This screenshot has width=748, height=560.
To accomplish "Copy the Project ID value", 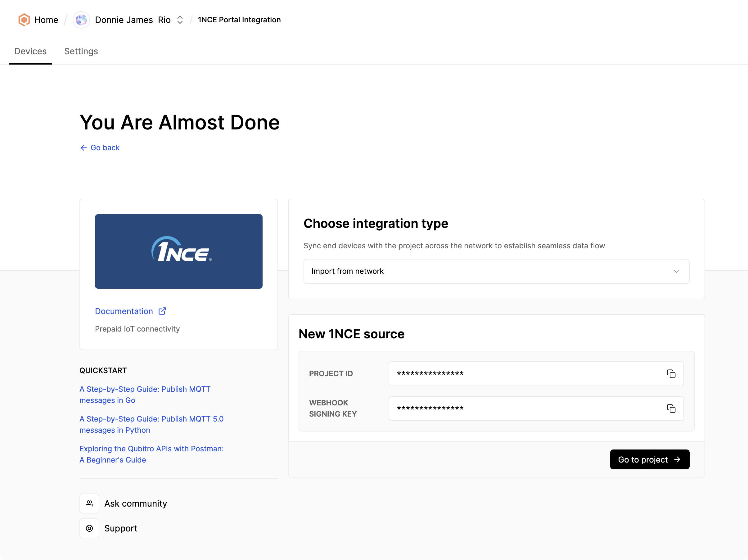I will click(x=671, y=374).
